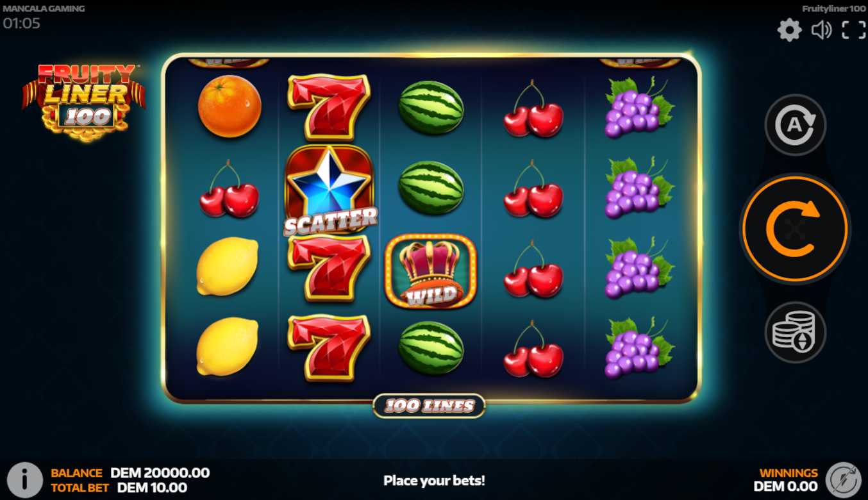Click the Fruityliner 100 title text
This screenshot has width=868, height=500.
click(834, 9)
